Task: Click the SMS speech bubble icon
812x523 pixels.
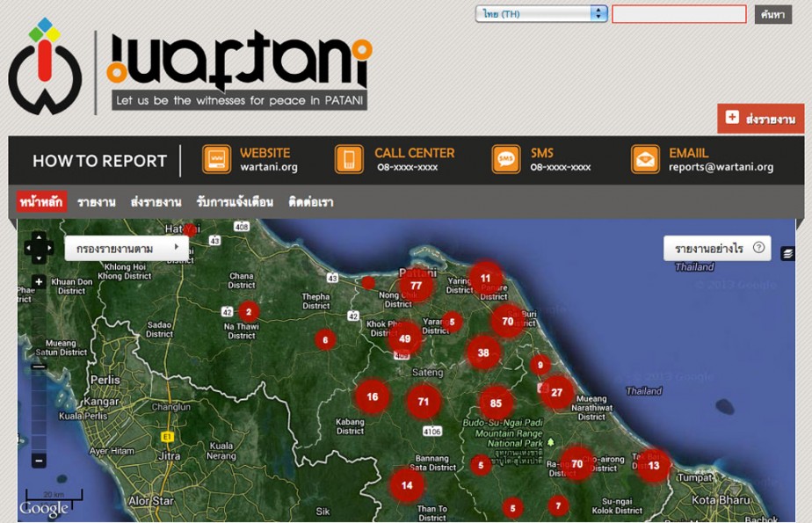Action: (506, 159)
